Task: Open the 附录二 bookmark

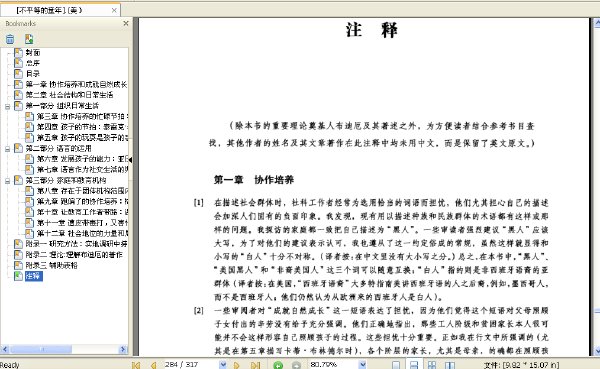Action: point(74,255)
